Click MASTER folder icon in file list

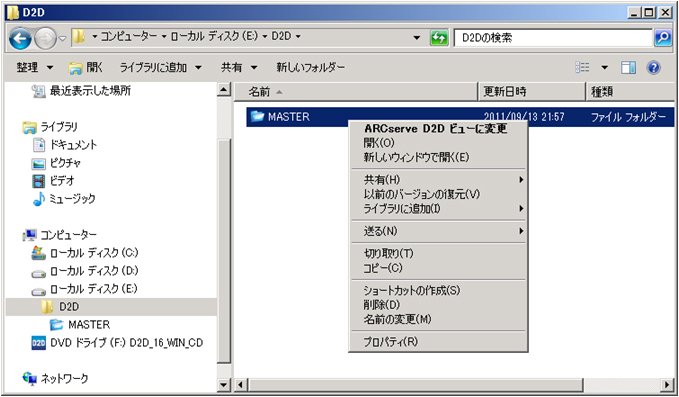257,116
